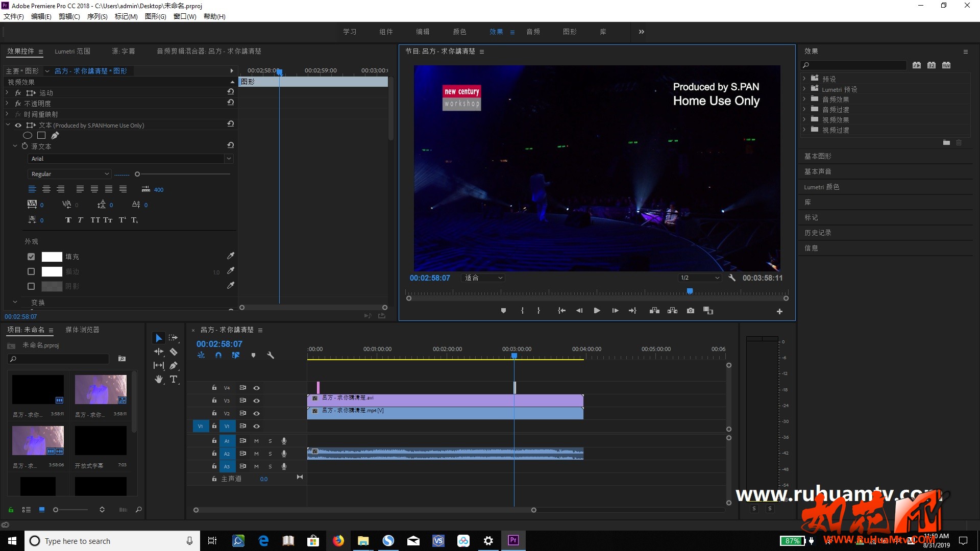Toggle the Fill checkbox

click(x=31, y=257)
